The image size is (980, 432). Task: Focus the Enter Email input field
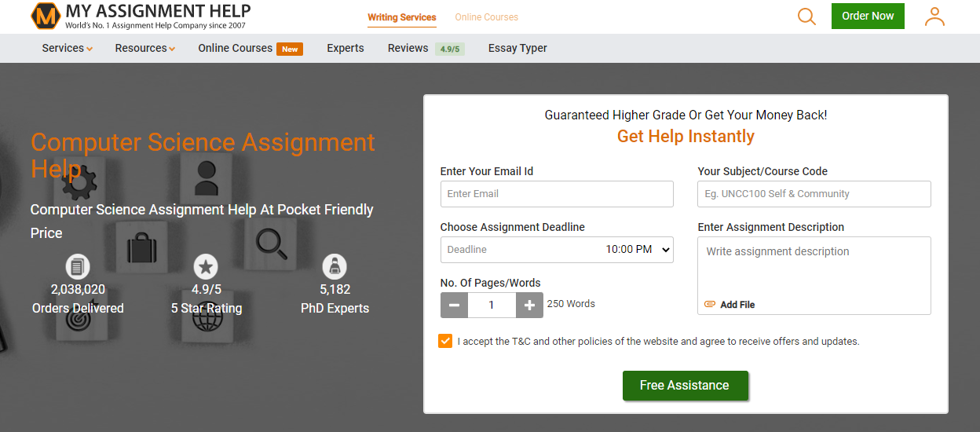(x=557, y=194)
